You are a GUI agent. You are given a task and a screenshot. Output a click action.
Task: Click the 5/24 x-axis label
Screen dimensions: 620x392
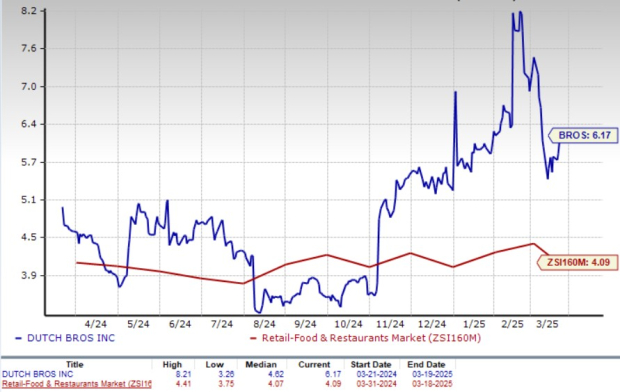138,324
